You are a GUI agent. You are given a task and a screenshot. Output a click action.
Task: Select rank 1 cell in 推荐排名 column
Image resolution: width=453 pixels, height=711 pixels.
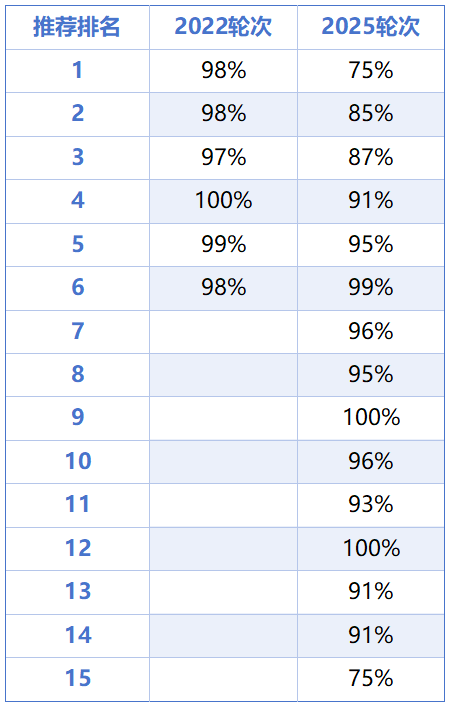click(x=78, y=71)
